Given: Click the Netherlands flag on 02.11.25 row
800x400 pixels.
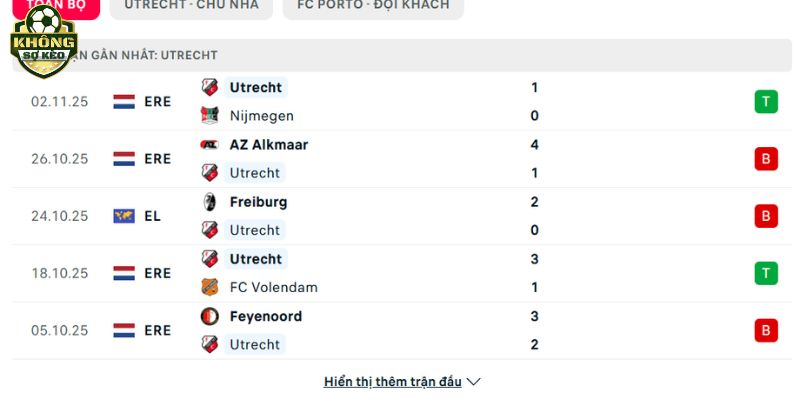Looking at the screenshot, I should pos(124,102).
